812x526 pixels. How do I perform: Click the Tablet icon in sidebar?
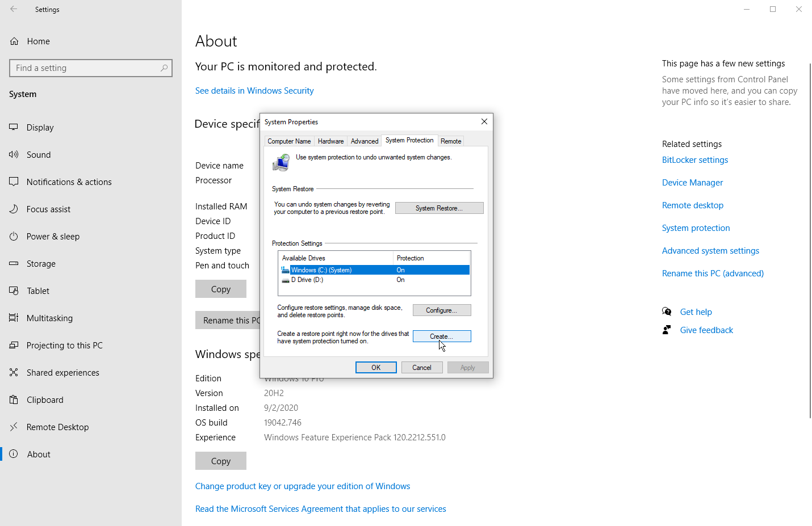pyautogui.click(x=14, y=291)
